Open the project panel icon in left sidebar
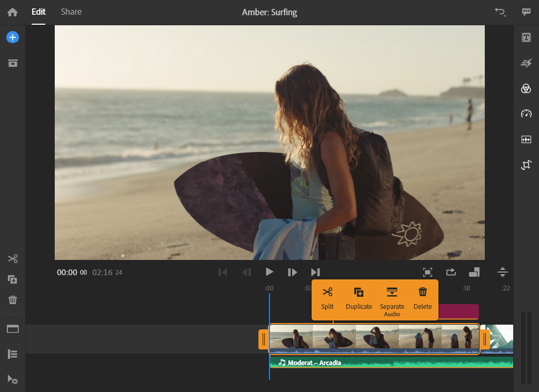Image resolution: width=539 pixels, height=392 pixels. (13, 63)
